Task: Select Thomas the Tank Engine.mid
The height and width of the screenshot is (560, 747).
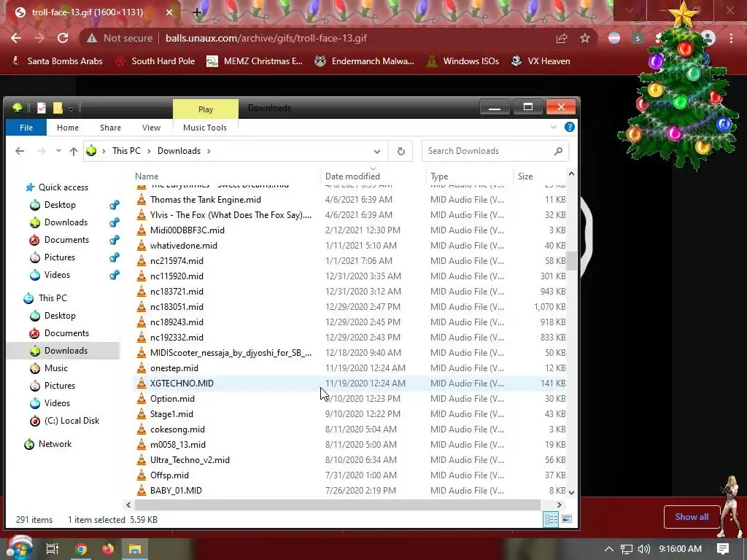Action: coord(205,200)
